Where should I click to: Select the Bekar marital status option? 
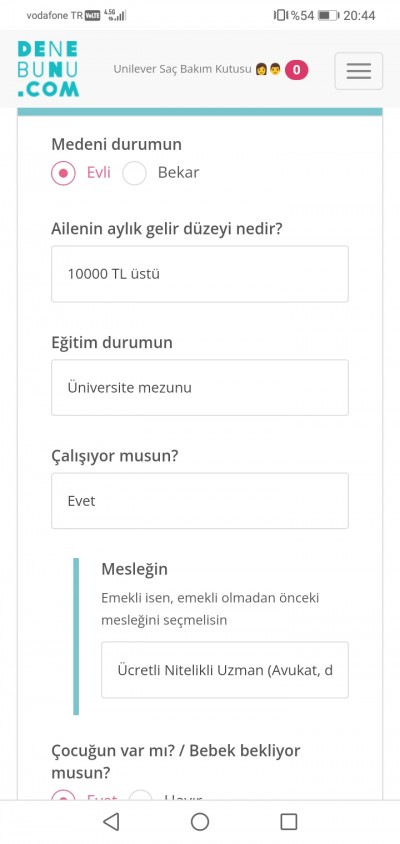pyautogui.click(x=135, y=173)
